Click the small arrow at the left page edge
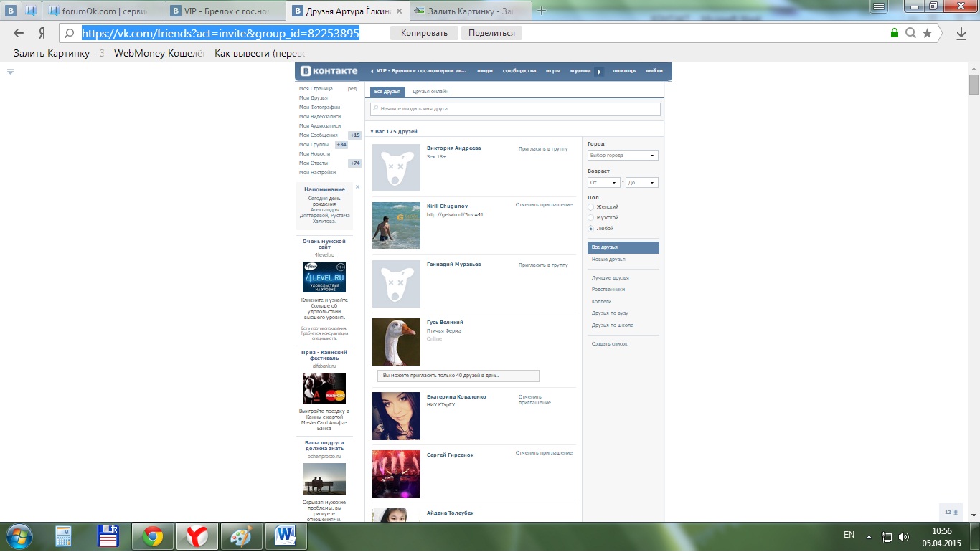This screenshot has height=552, width=980. pyautogui.click(x=10, y=72)
